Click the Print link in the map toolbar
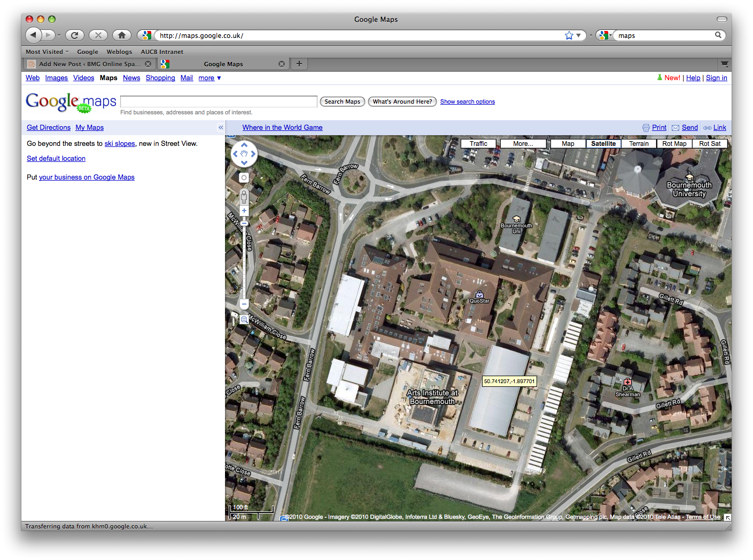The width and height of the screenshot is (753, 560). tap(659, 128)
